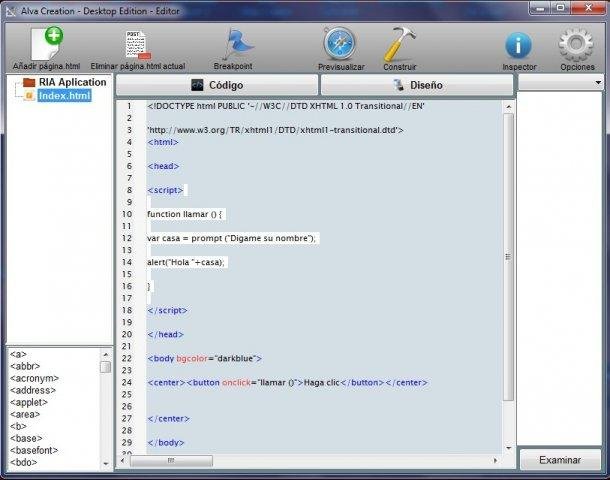Click the Alva Creation title bar icon
This screenshot has width=610, height=480.
[11, 11]
